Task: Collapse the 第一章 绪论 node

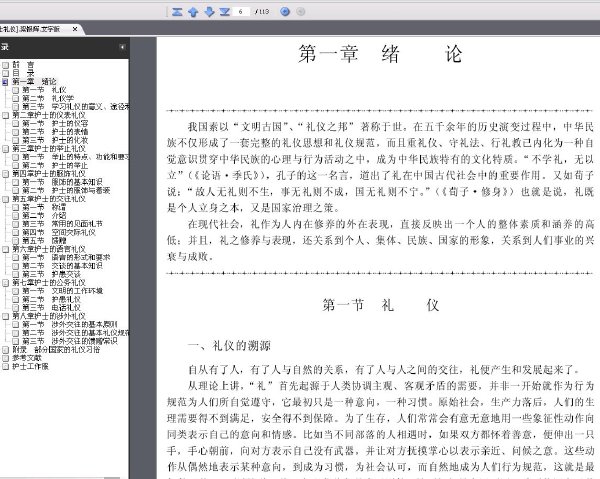Action: [x=5, y=82]
